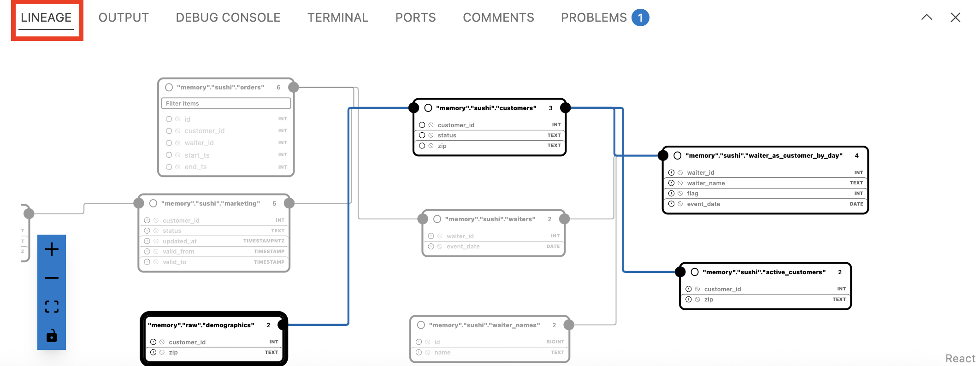Screen dimensions: 980x366
Task: Switch to the TERMINAL tab
Action: click(x=338, y=18)
